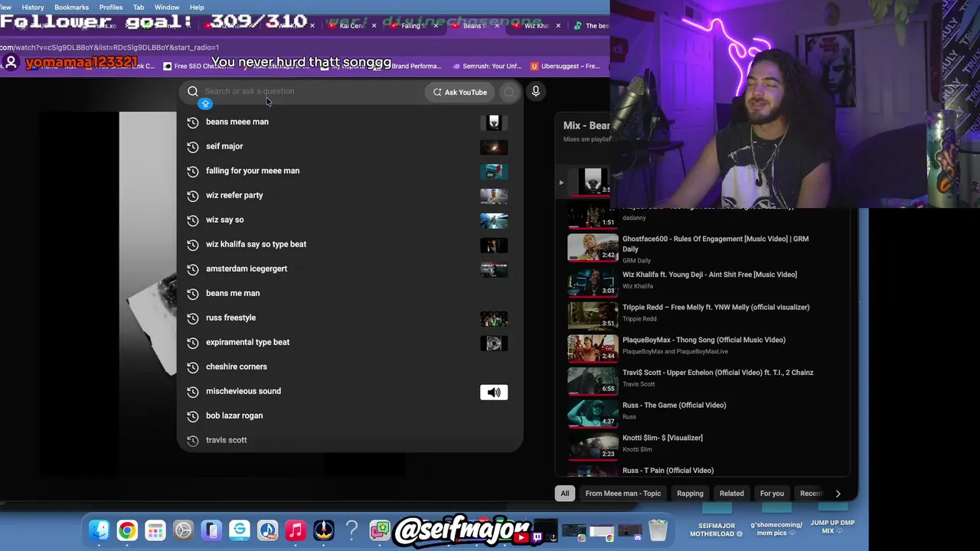Viewport: 980px width, 551px height.
Task: Pick the 'amsterdam icegergert' suggestion
Action: coord(350,269)
